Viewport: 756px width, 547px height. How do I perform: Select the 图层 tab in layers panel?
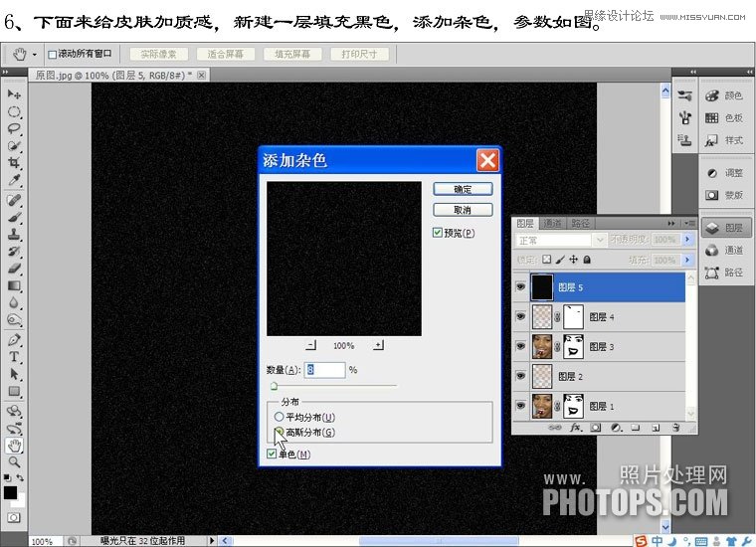[525, 223]
